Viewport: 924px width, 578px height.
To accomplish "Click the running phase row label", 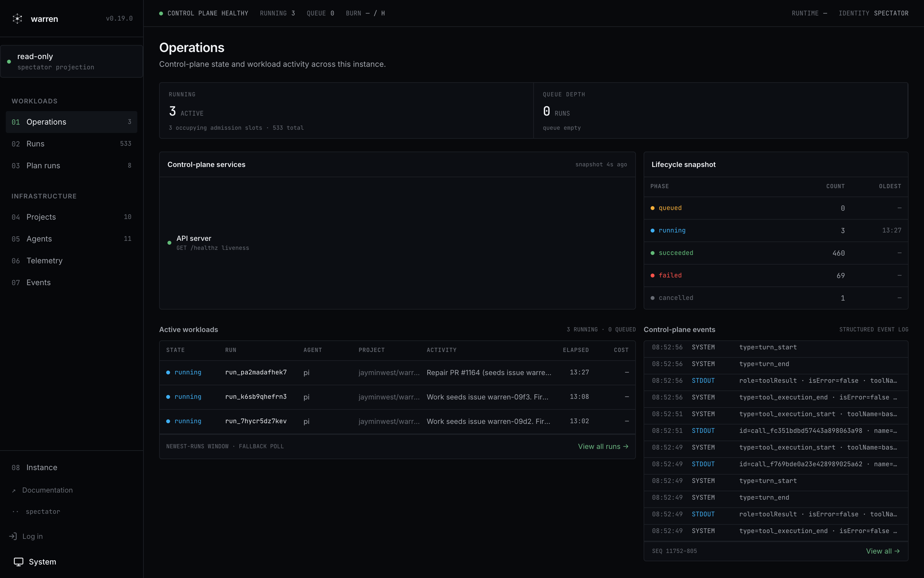I will click(672, 231).
